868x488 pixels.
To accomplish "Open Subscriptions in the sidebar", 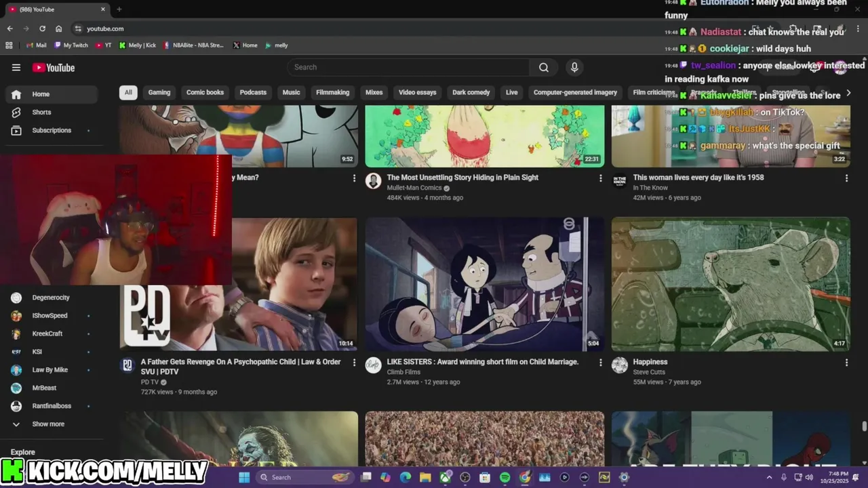I will pyautogui.click(x=52, y=130).
